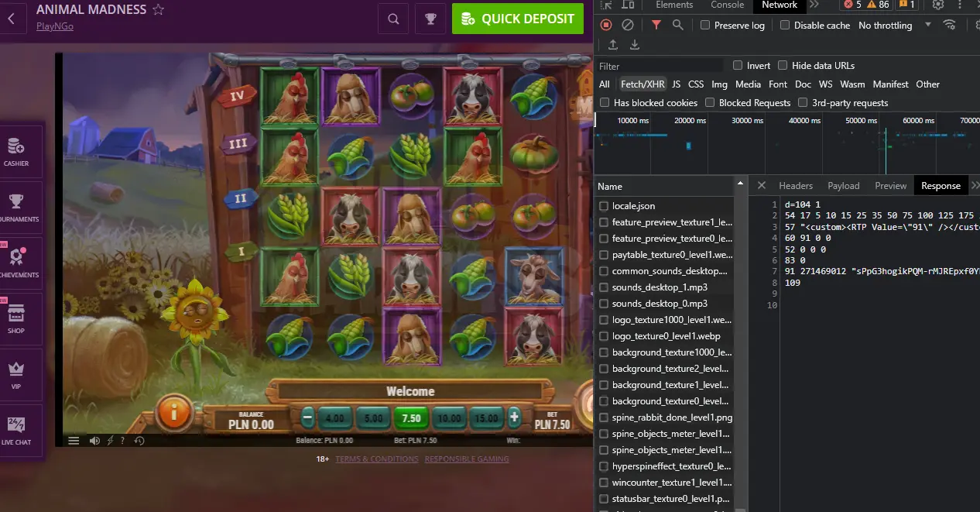This screenshot has height=512, width=980.
Task: Select the 10.00 bet button
Action: click(x=450, y=418)
